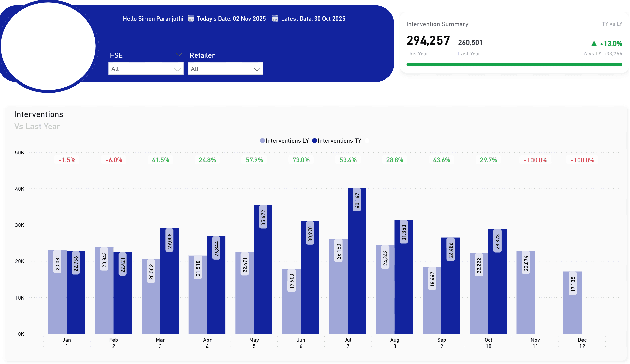Click the Interventions LY legend marker

point(262,141)
